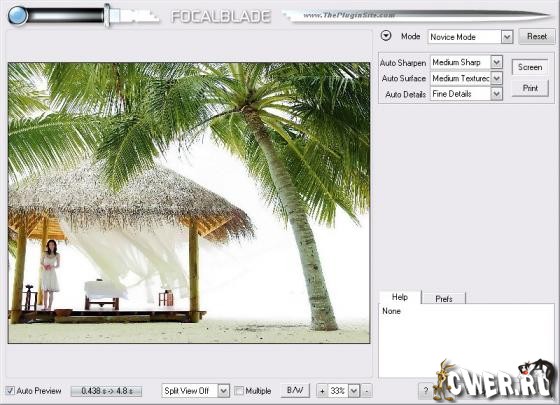
Task: Click the Reset button
Action: click(x=537, y=36)
